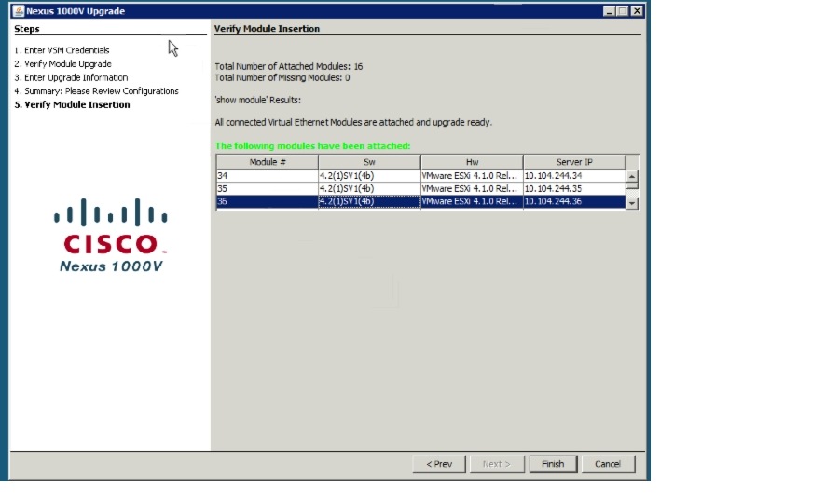This screenshot has width=839, height=504.
Task: Minimize the Nexus 1000V Upgrade window
Action: click(609, 10)
